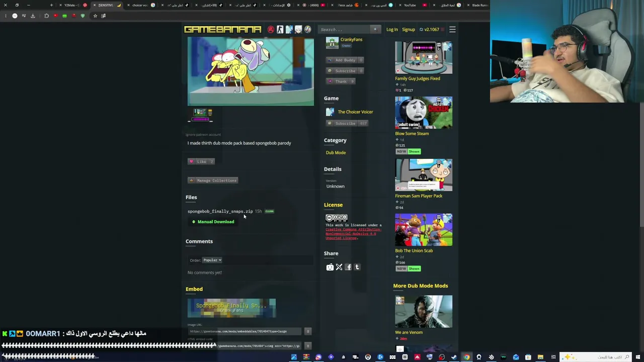Open browser downloads icon in toolbar

(33, 16)
